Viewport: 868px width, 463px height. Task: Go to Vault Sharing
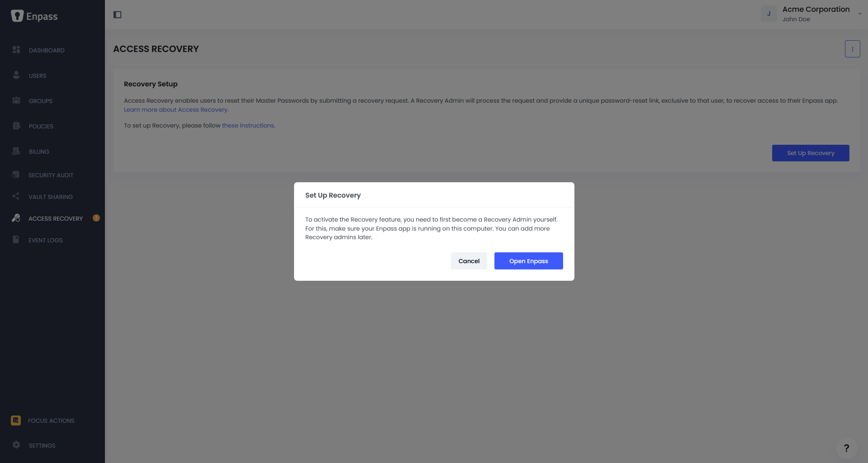[51, 197]
